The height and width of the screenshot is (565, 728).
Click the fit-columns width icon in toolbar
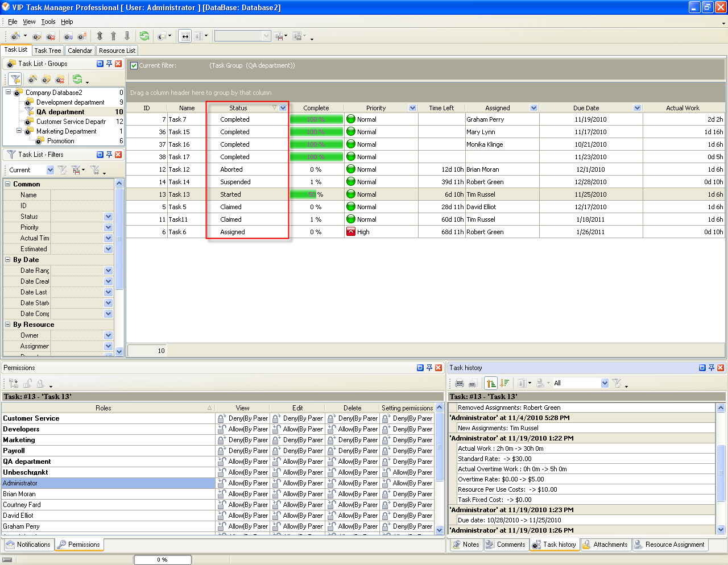click(x=185, y=36)
